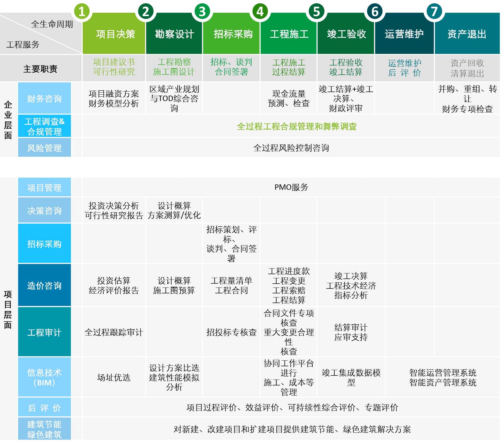Click the 信息技术 (BIM) label

45,377
